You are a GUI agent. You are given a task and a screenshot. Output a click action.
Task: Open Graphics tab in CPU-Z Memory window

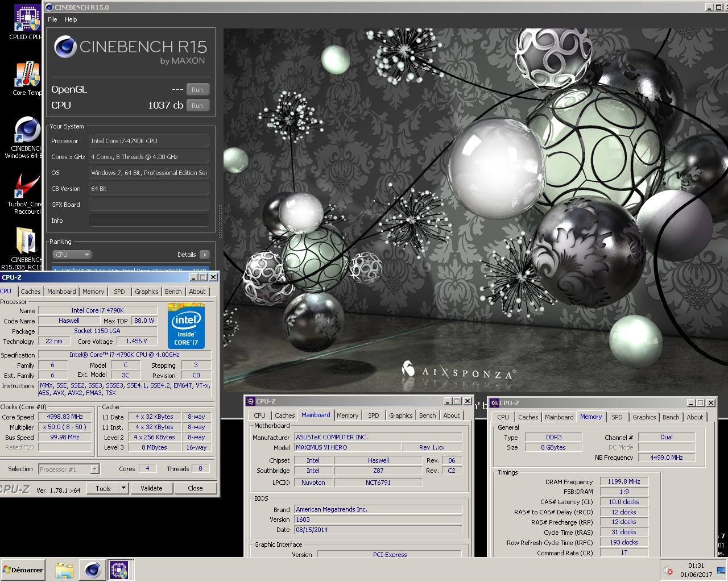pos(644,417)
